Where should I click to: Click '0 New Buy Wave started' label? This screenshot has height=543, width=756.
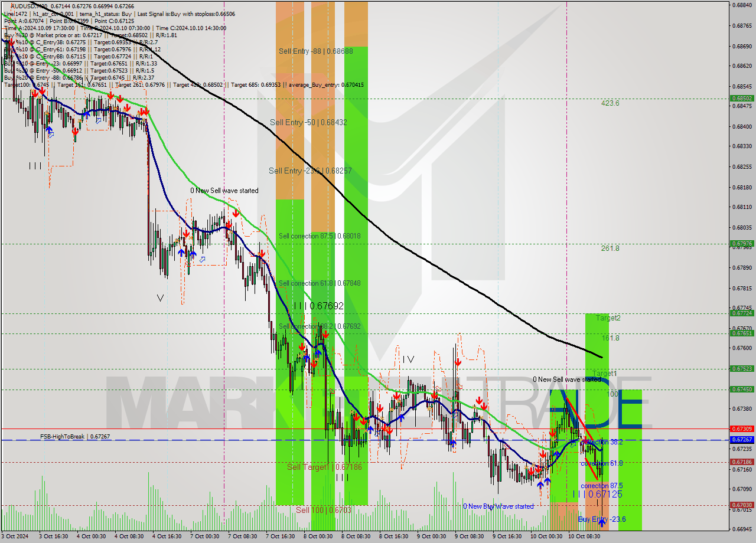[498, 506]
